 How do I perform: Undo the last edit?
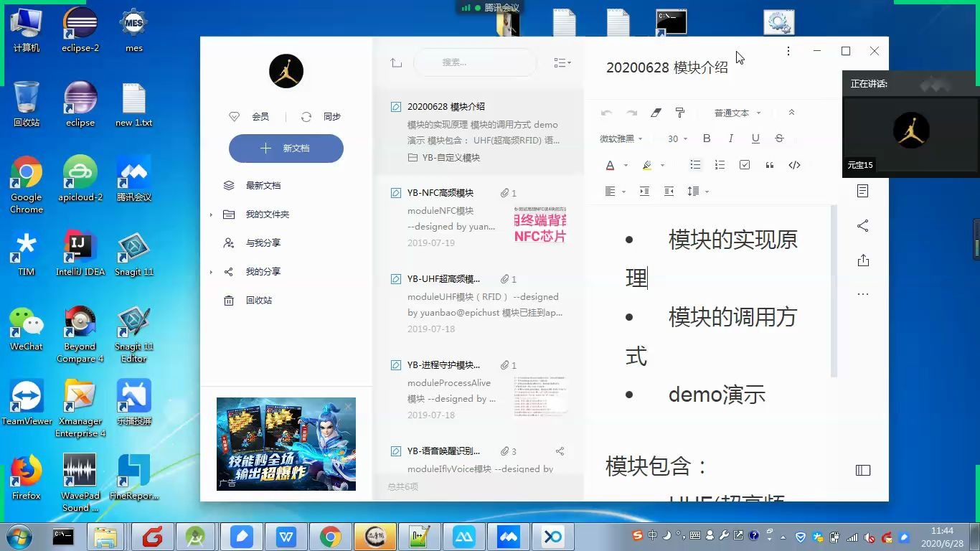(606, 113)
